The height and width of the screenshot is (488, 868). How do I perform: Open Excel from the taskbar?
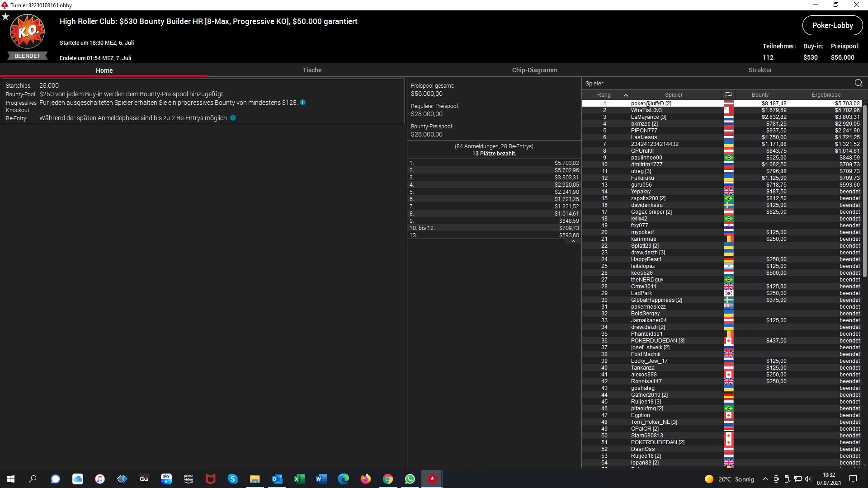[x=299, y=479]
